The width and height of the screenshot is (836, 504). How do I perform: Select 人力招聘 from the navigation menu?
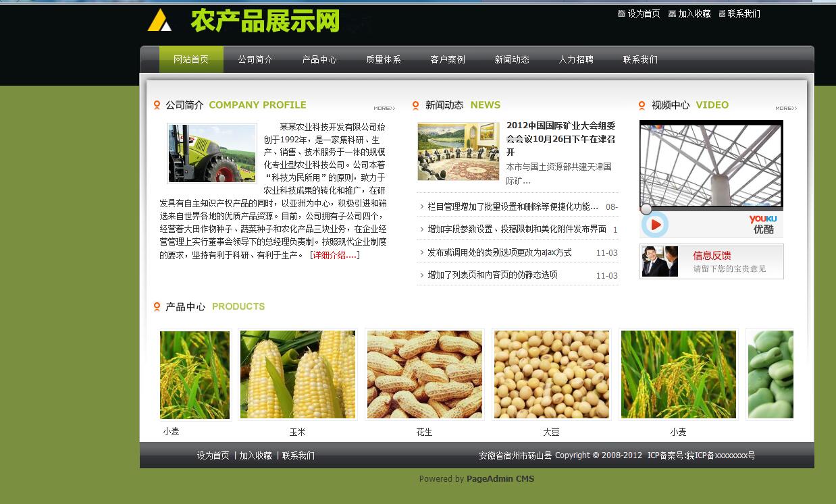pos(576,59)
